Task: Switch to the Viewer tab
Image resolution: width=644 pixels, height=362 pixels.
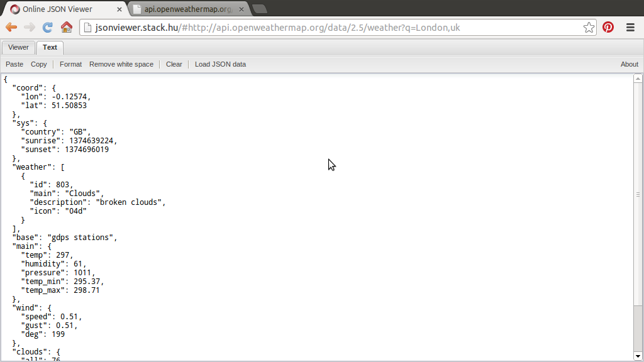Action: (18, 47)
